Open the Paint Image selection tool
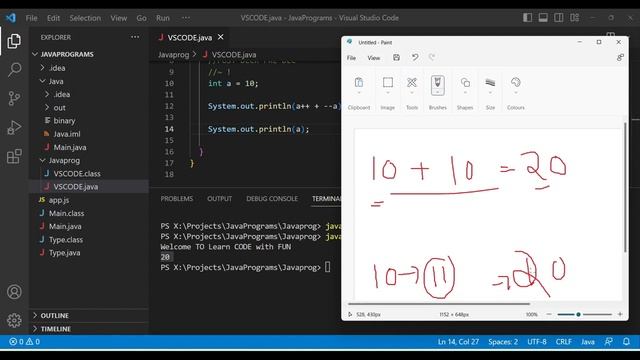Screen dimensions: 640x360 (x=388, y=82)
